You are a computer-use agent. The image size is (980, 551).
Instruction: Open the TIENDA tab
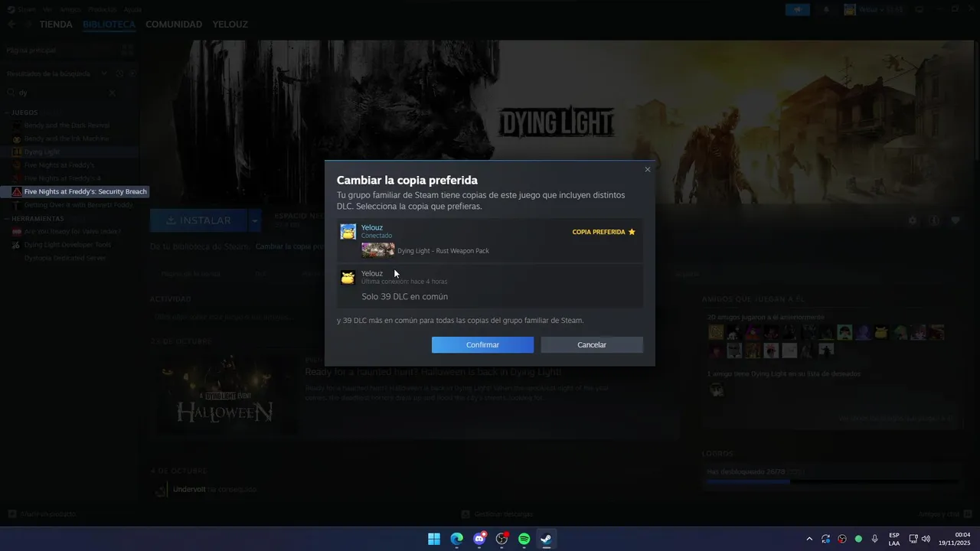(x=56, y=24)
